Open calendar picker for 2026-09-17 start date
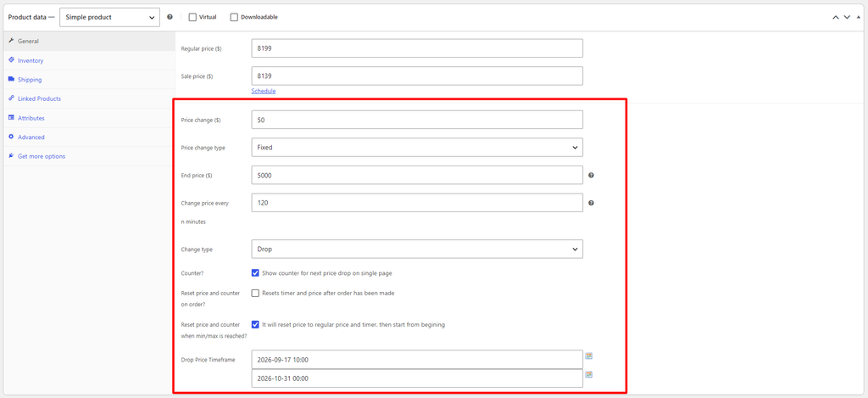 pyautogui.click(x=589, y=356)
